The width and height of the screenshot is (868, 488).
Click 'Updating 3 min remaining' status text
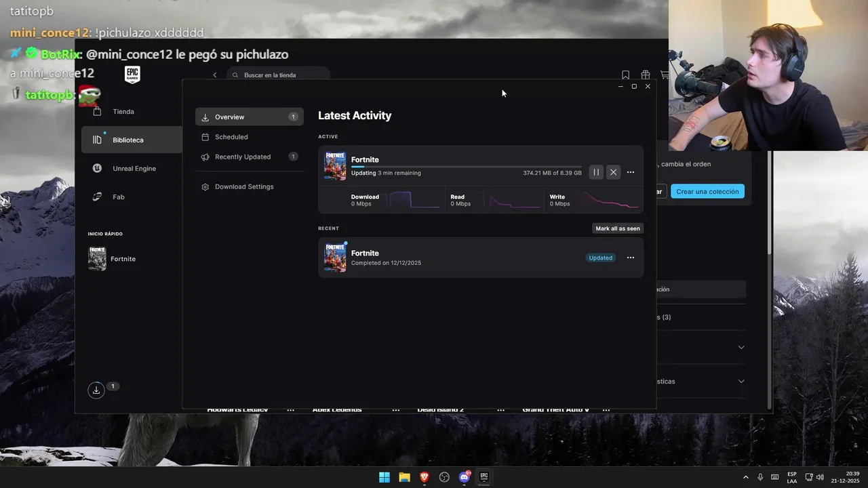coord(386,173)
